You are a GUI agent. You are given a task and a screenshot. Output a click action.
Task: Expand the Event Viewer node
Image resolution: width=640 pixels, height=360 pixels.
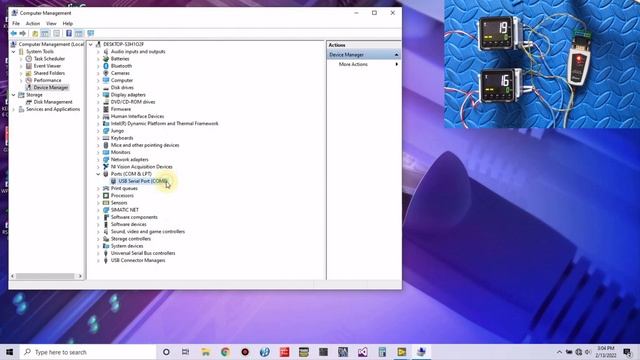(x=21, y=66)
